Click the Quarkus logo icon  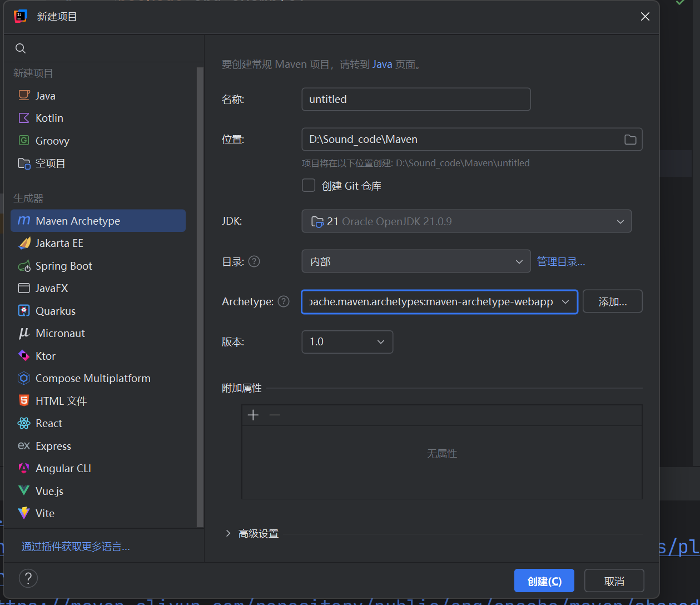click(x=24, y=311)
